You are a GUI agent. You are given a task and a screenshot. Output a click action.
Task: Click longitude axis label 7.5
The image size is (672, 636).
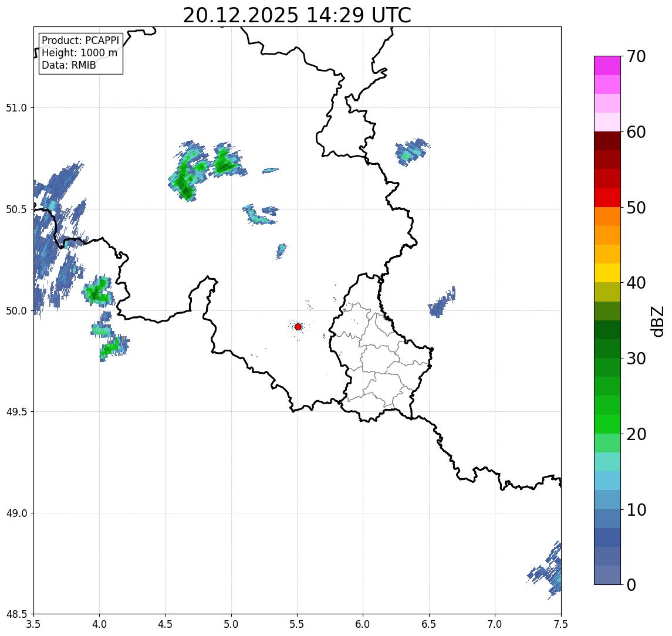coord(560,624)
